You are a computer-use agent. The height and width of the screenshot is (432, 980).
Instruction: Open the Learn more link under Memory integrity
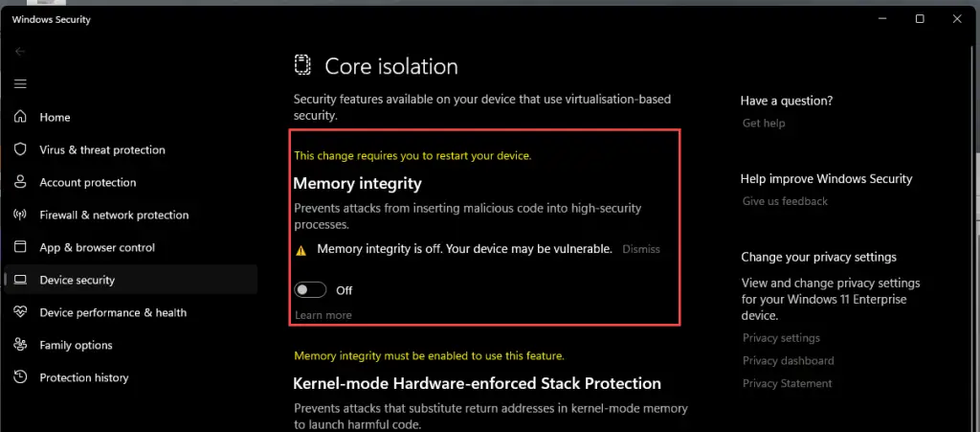tap(323, 315)
